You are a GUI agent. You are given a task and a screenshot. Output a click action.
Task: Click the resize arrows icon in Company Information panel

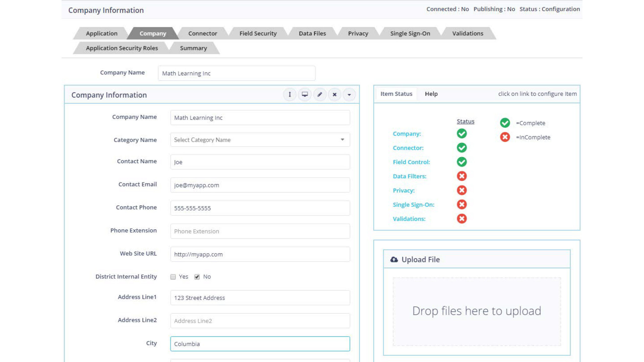point(290,95)
